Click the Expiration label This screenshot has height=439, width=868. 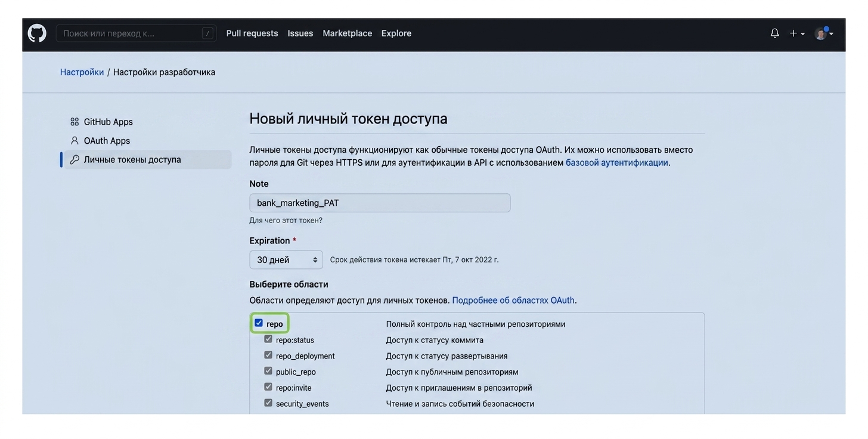pyautogui.click(x=269, y=241)
